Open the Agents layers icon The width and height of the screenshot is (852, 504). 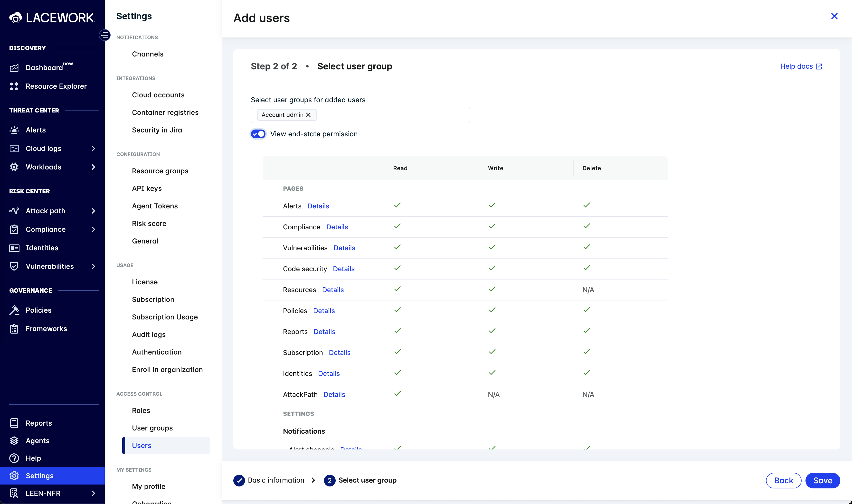click(14, 440)
